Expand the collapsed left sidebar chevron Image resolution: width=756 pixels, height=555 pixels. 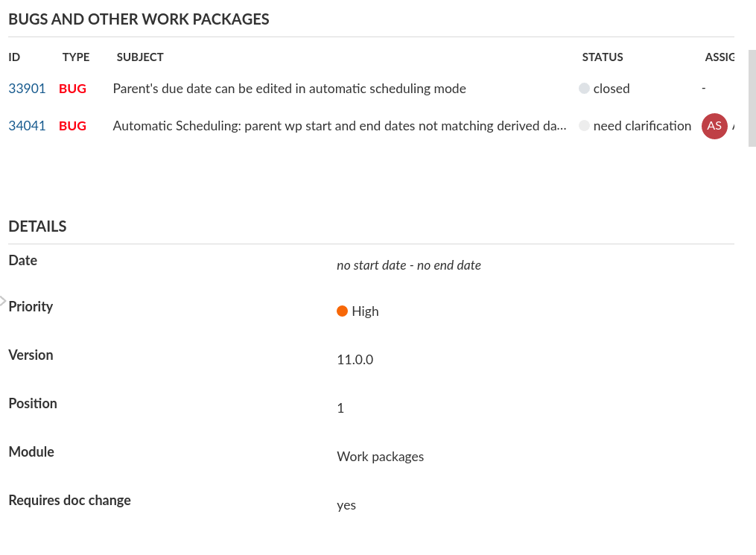[x=3, y=300]
